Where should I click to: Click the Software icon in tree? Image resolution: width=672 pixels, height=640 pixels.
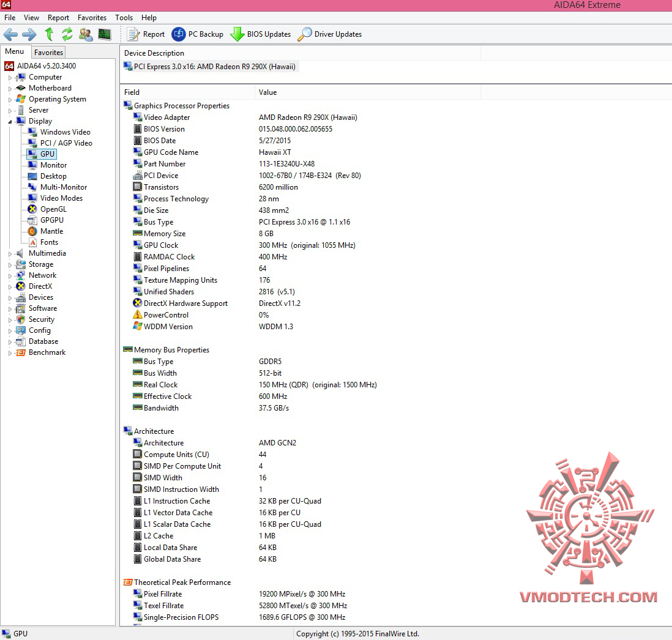click(21, 308)
